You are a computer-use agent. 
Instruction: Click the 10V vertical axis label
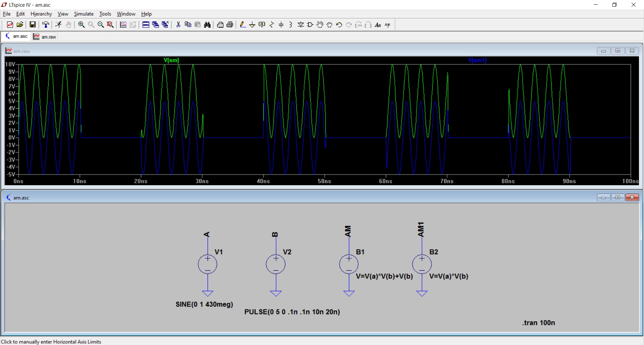(10, 64)
